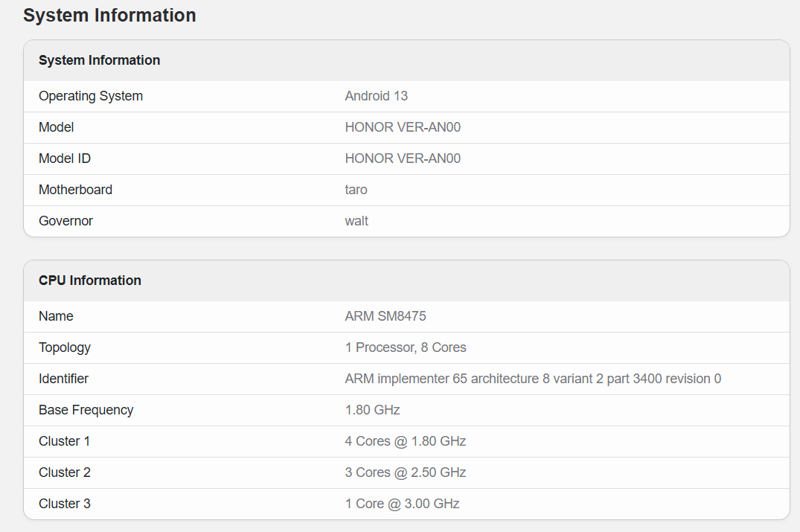Click the ARM implementer identifier text
Viewport: 800px width, 532px height.
pyautogui.click(x=532, y=379)
